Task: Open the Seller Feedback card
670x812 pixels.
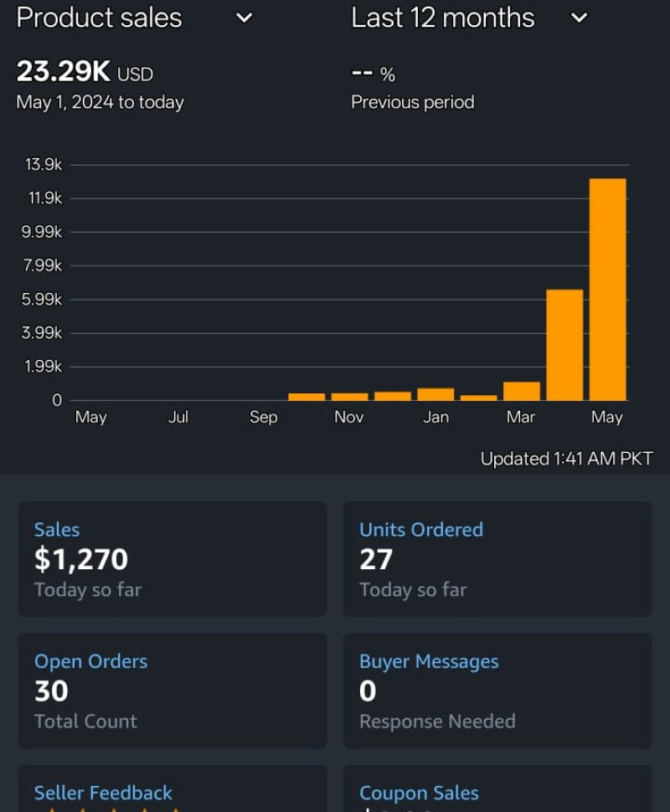Action: coord(172,792)
